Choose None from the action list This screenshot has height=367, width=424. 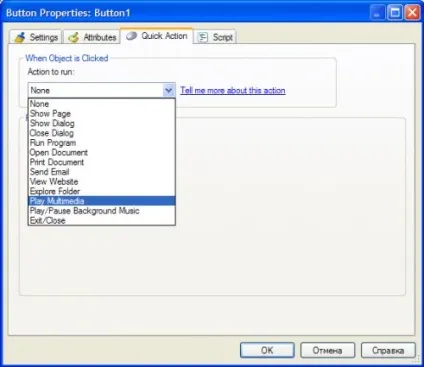[x=102, y=104]
